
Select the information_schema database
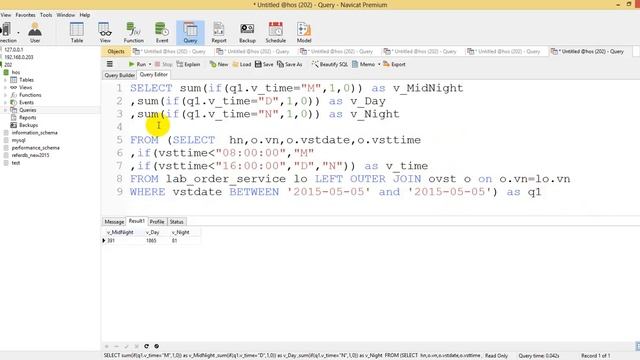34,133
